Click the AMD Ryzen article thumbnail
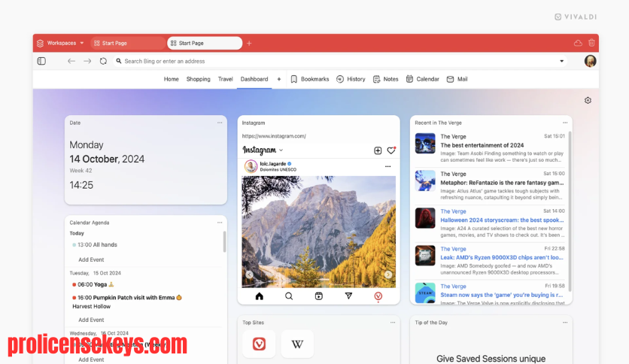Image resolution: width=629 pixels, height=364 pixels. (425, 256)
